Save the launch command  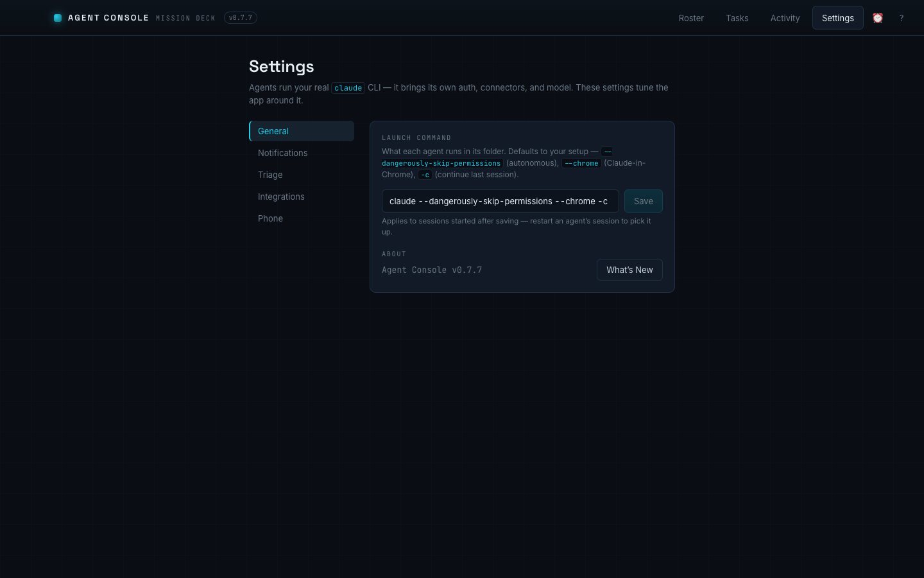coord(644,201)
